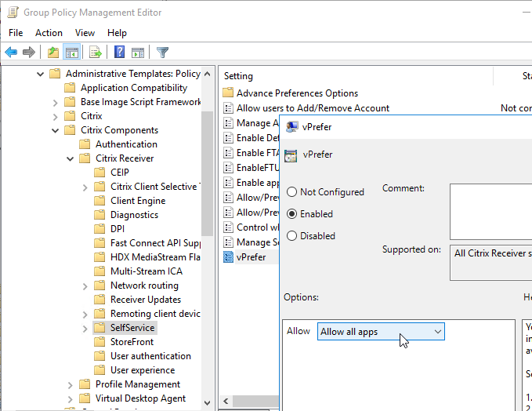Open the Help menu
This screenshot has width=532, height=411.
[117, 33]
